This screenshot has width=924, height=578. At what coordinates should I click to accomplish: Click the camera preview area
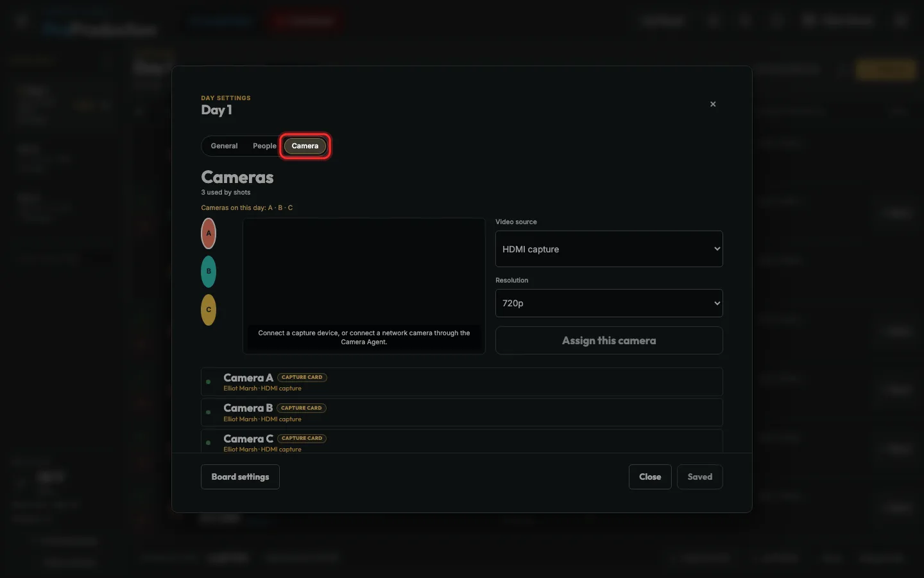364,286
